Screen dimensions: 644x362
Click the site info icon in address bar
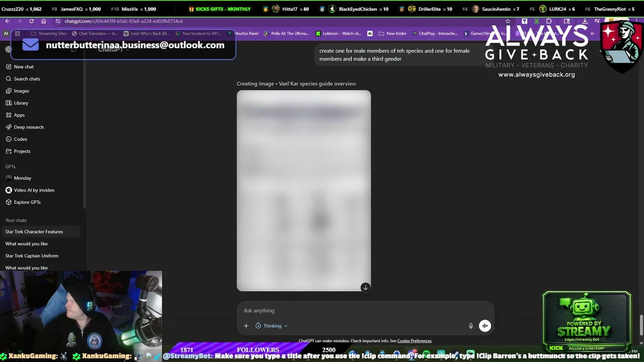[58, 21]
